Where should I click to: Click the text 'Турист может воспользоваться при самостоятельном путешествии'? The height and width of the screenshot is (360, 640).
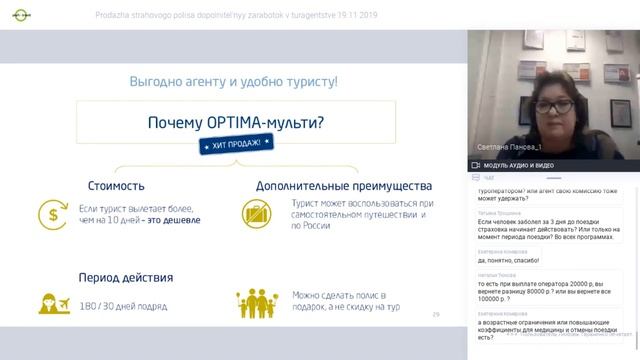pyautogui.click(x=362, y=209)
